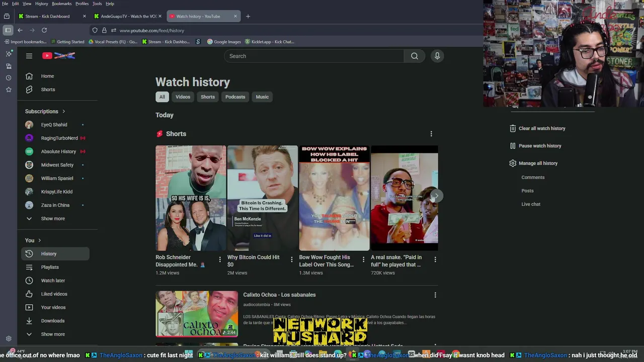Click the browser reload button

(x=44, y=30)
